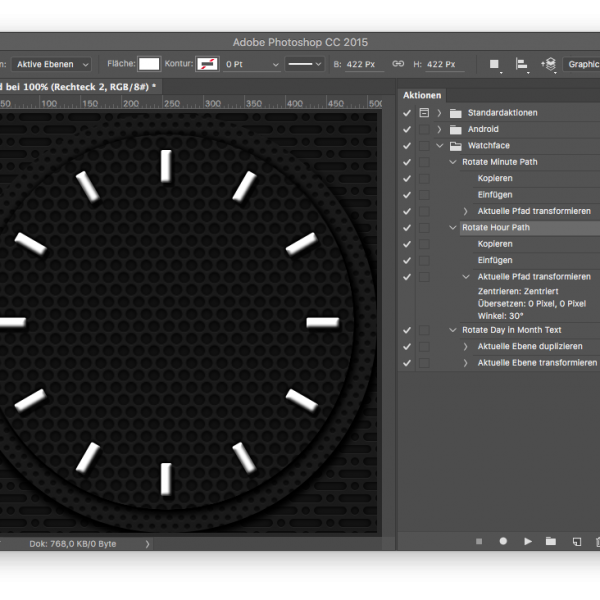Viewport: 600px width, 600px height.
Task: Collapse the Rotate Minute Path action
Action: click(x=453, y=162)
